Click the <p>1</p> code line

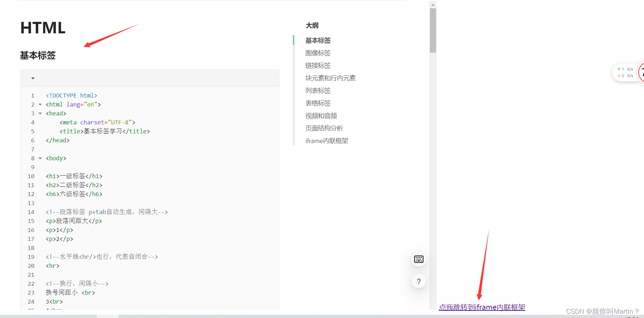click(x=59, y=230)
